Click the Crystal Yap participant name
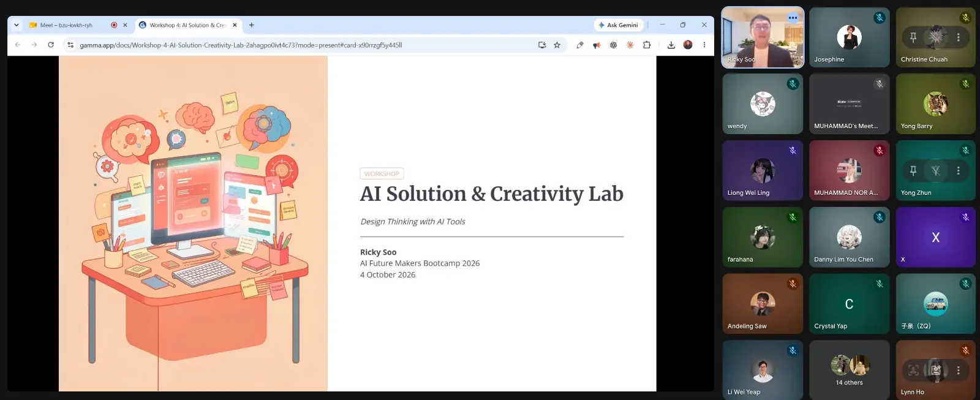980x400 pixels. [x=831, y=326]
